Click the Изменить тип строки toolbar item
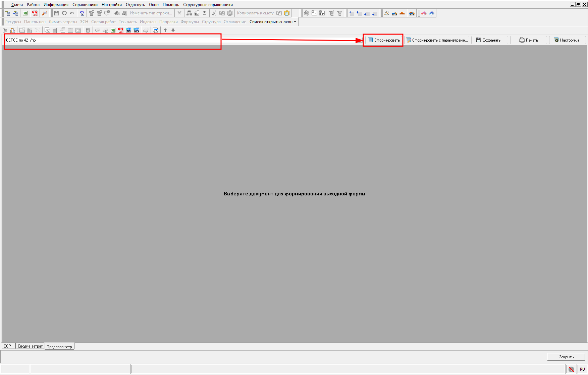Image resolution: width=588 pixels, height=375 pixels. pos(151,13)
